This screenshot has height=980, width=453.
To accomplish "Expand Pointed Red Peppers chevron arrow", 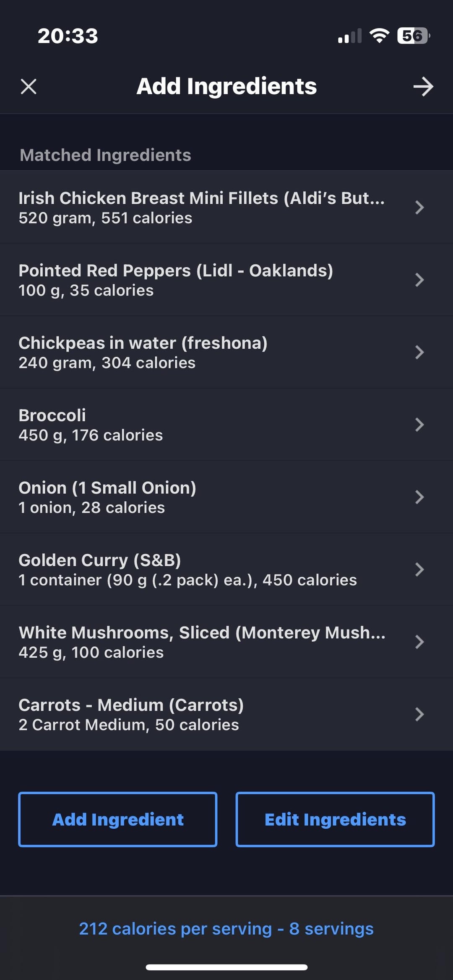I will pos(419,280).
